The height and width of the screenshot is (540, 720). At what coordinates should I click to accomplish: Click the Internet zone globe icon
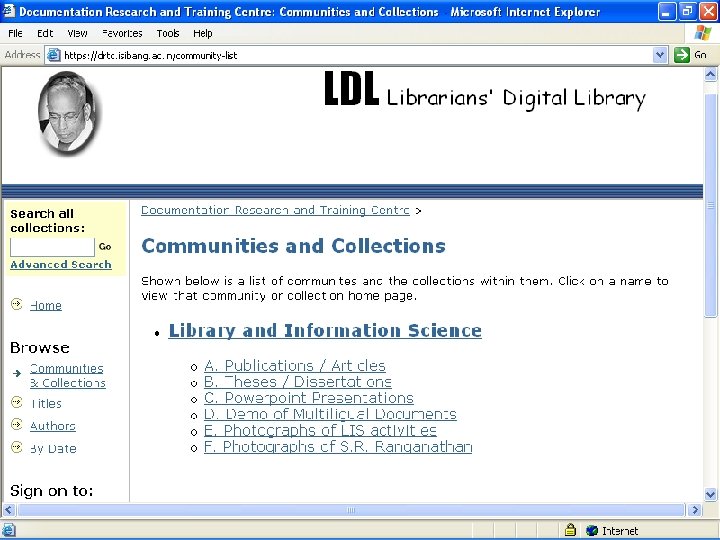click(592, 530)
